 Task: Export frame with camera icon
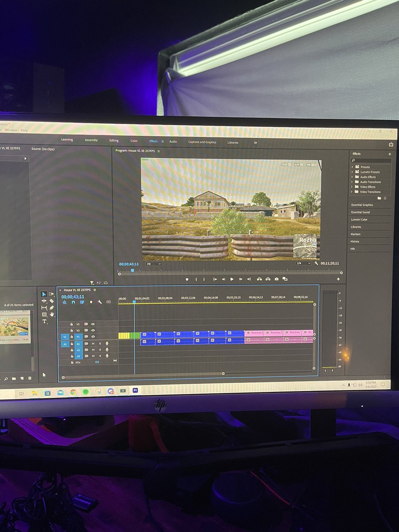coord(276,279)
